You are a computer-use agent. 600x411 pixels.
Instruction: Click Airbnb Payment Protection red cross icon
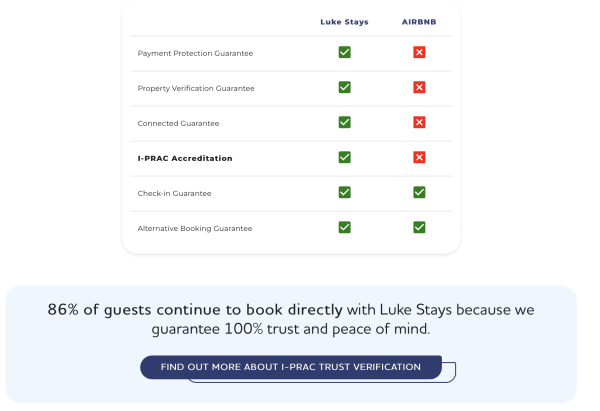[419, 52]
